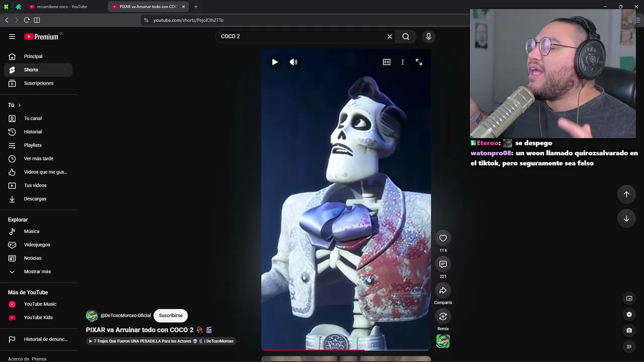
Task: Open the @DeToxoMoroxo-Oficial channel link
Action: point(126,315)
